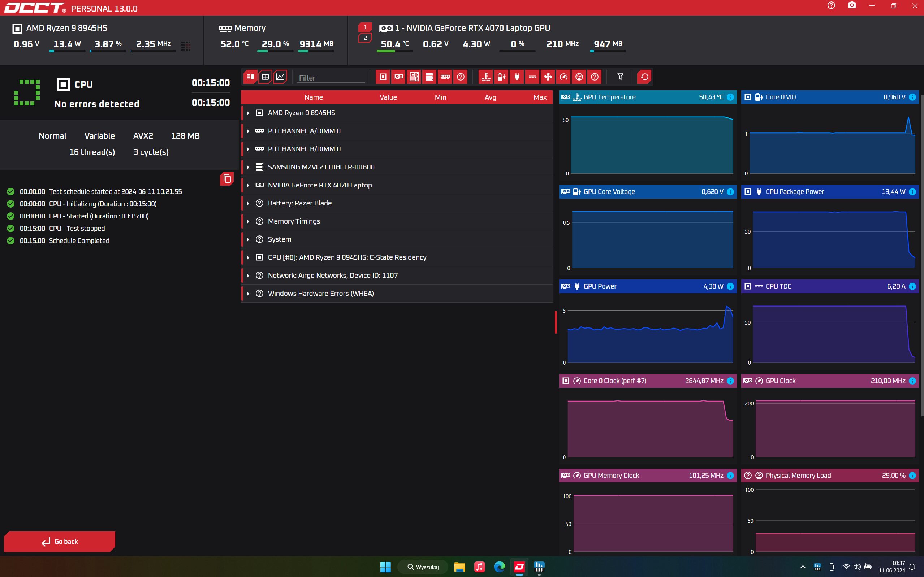Sort the table by Min column
Viewport: 924px width, 577px height.
point(440,97)
